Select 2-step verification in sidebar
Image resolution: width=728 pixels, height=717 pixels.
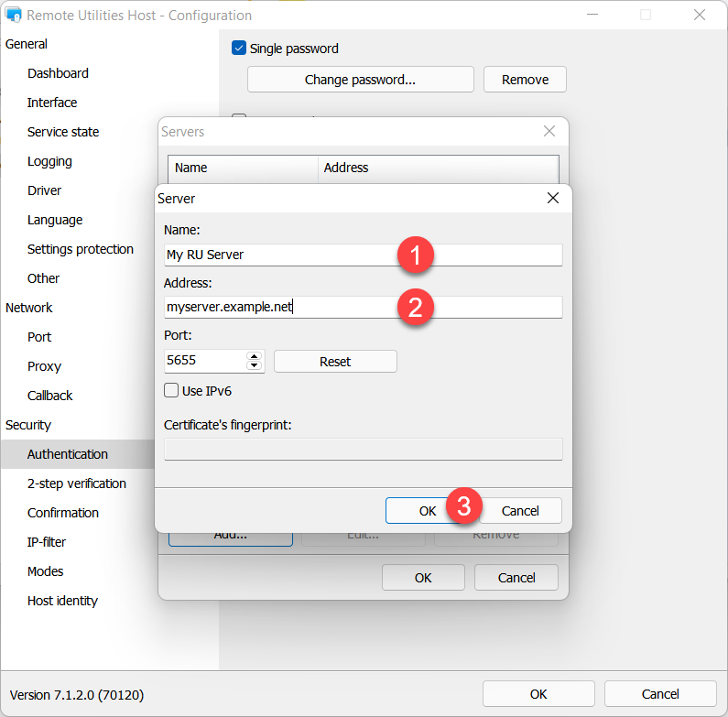tap(77, 483)
